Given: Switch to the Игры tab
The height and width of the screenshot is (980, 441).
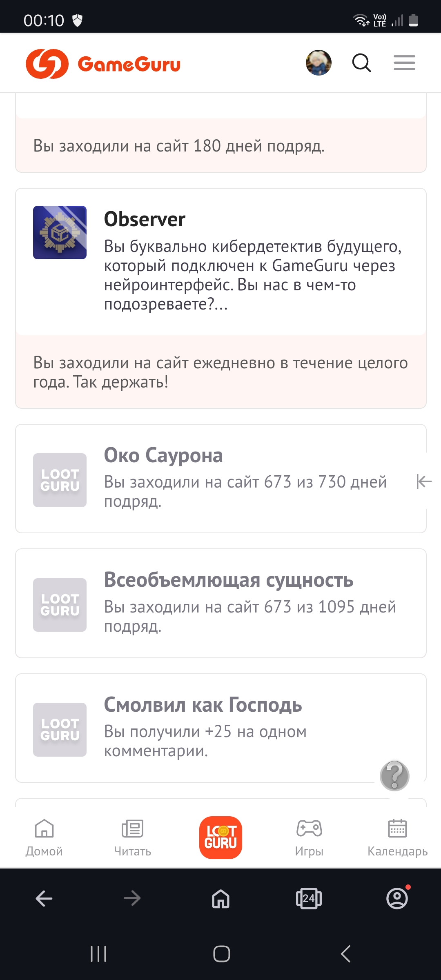Looking at the screenshot, I should [x=309, y=837].
